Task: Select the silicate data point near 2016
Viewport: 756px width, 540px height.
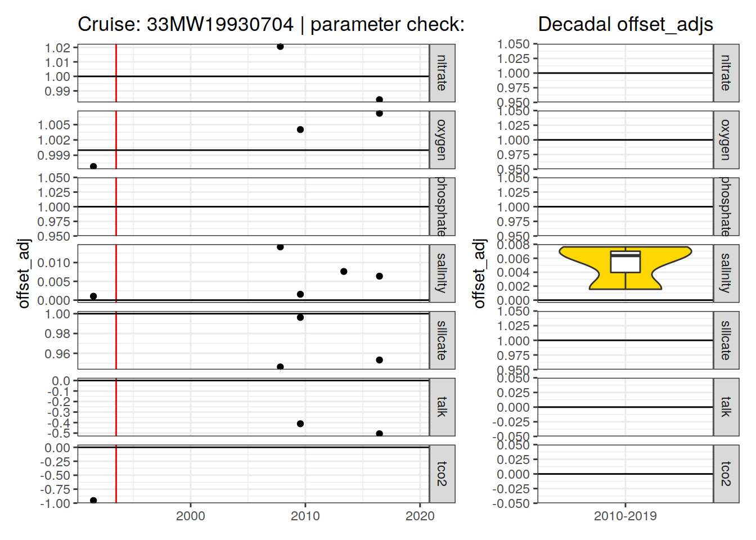Action: 379,360
